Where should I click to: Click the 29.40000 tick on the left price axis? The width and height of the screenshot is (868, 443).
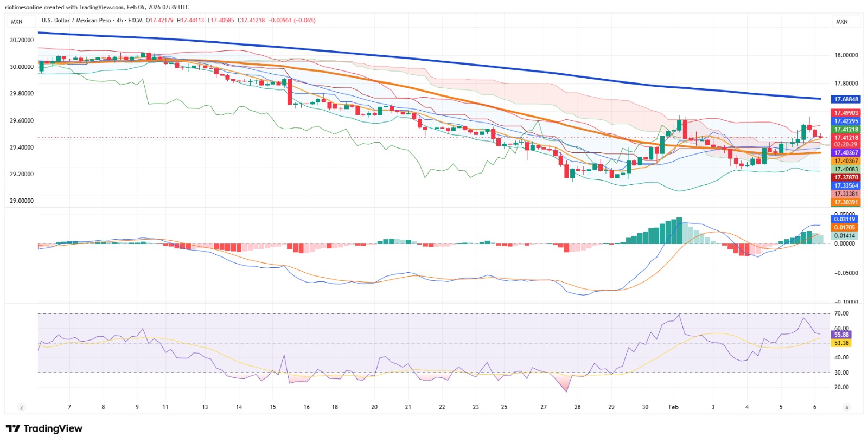(x=22, y=147)
